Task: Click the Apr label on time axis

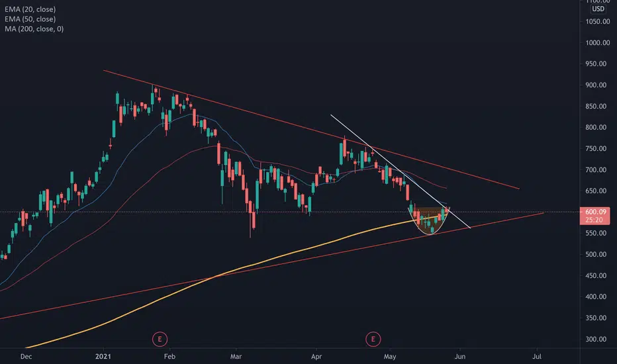Action: [x=316, y=357]
